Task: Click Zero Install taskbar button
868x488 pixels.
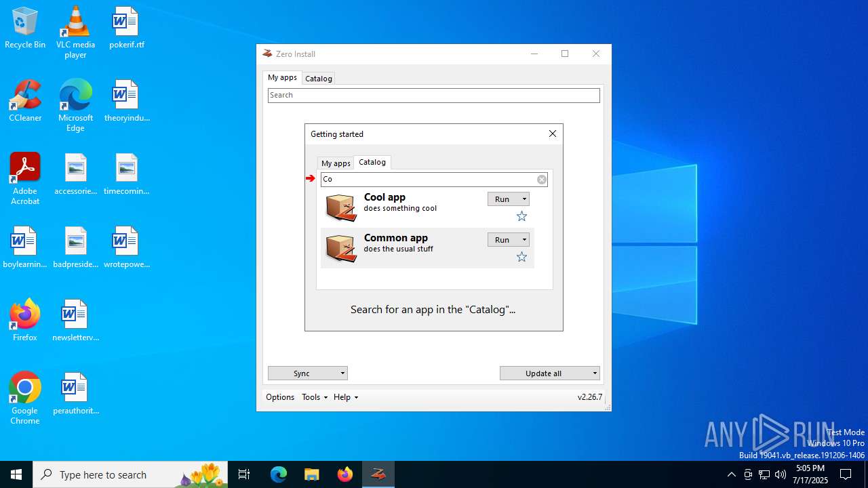Action: coord(378,474)
